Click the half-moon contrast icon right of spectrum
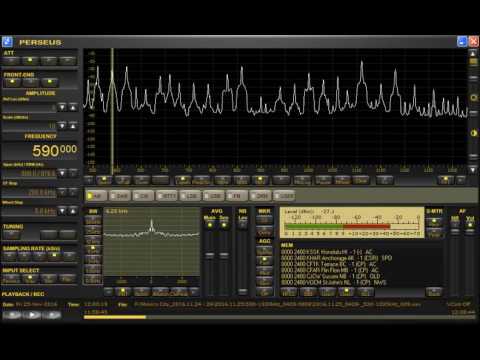The width and height of the screenshot is (480, 360). [x=473, y=133]
